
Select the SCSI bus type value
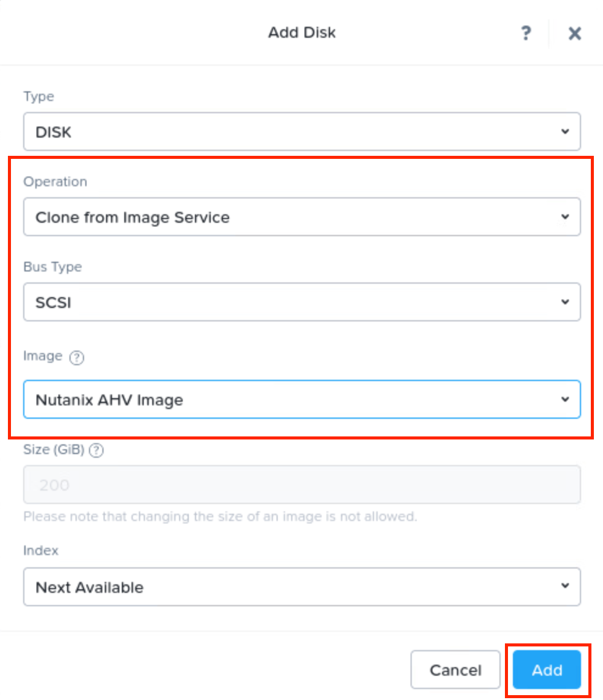[x=52, y=302]
